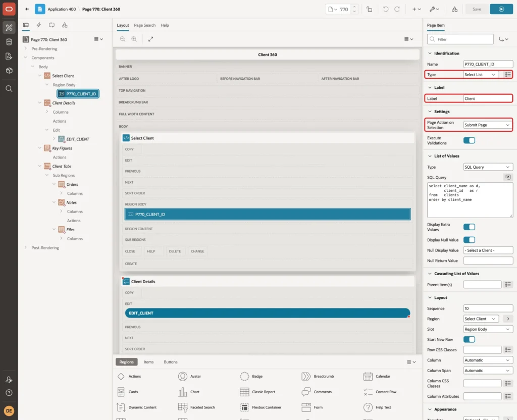
Task: Click the Sequence field
Action: point(488,308)
